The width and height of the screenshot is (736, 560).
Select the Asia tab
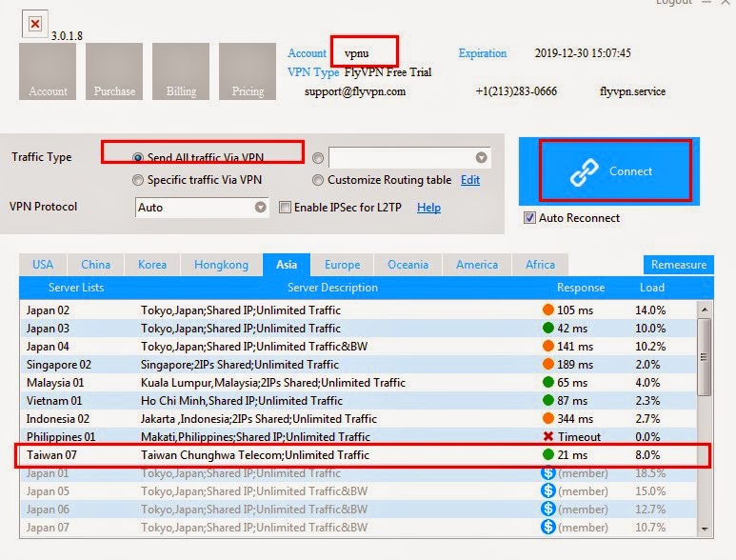tap(287, 265)
